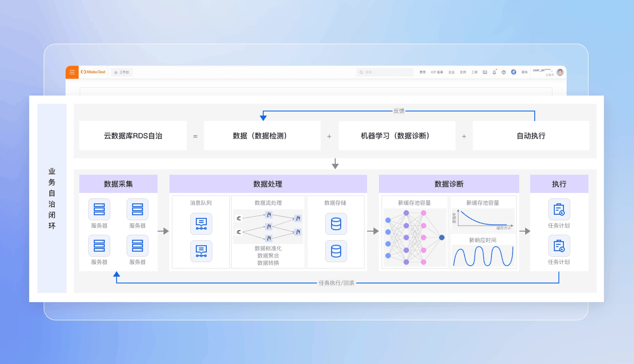Click the top-right 服务器 server icon
This screenshot has height=364, width=634.
[x=138, y=209]
